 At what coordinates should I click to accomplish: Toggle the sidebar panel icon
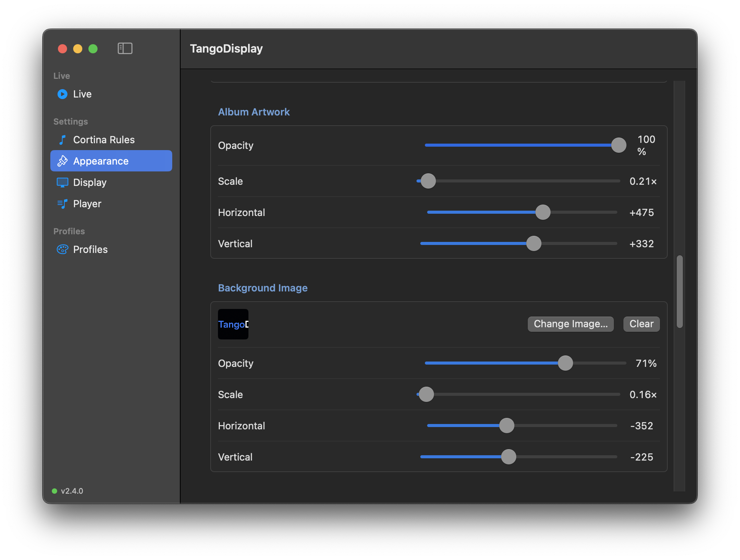click(125, 48)
